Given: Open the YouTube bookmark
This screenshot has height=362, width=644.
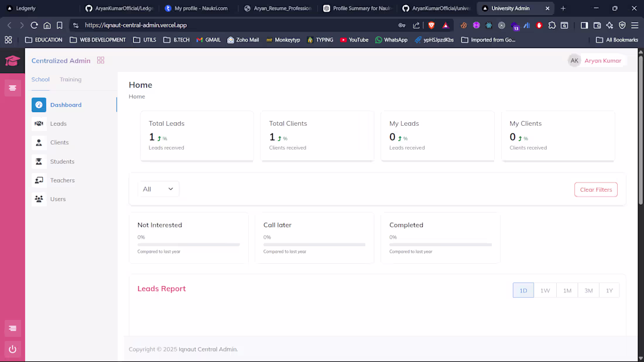Looking at the screenshot, I should [354, 40].
